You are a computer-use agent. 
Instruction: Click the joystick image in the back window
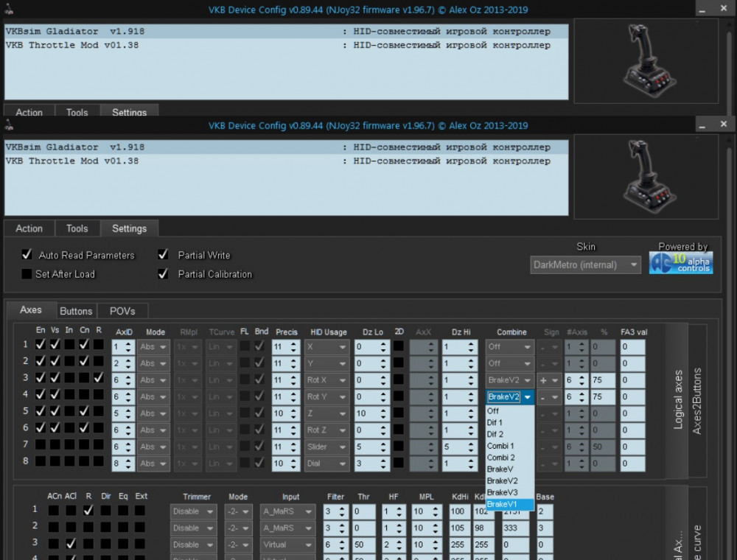point(649,61)
